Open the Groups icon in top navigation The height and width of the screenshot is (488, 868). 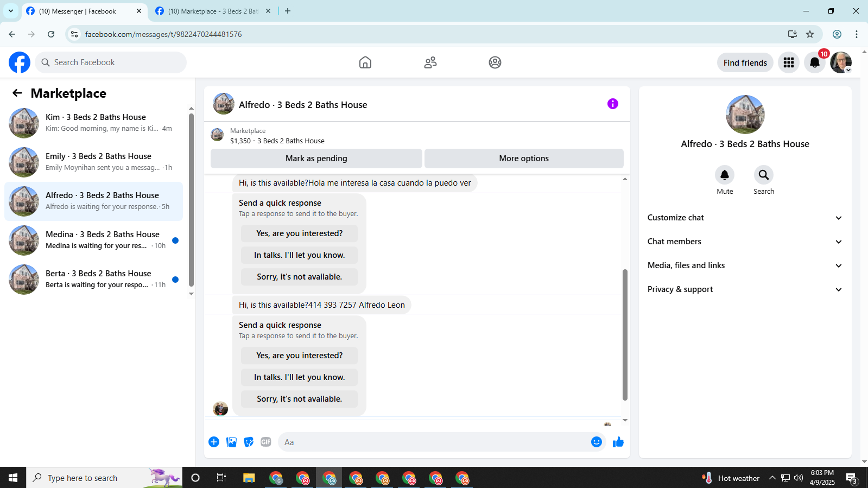pos(495,62)
